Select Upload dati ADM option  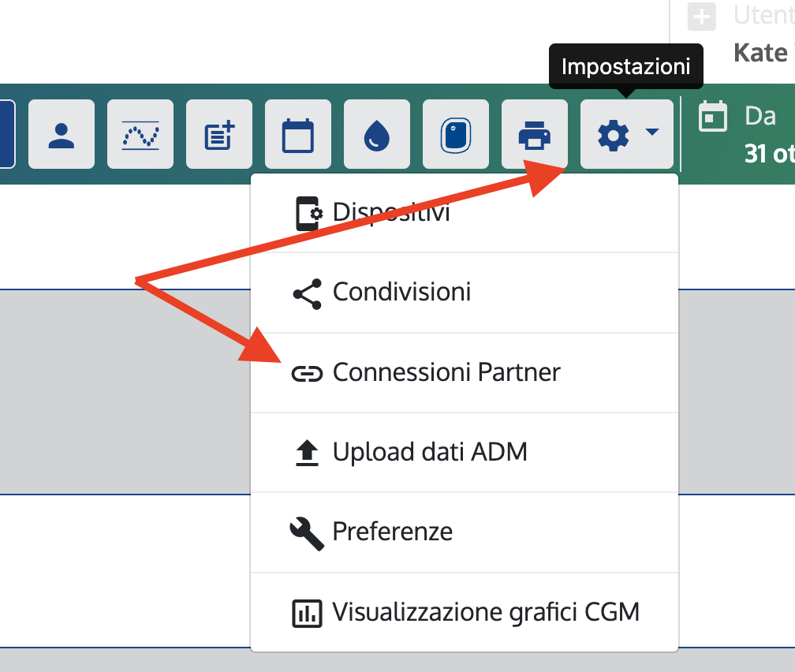(465, 453)
